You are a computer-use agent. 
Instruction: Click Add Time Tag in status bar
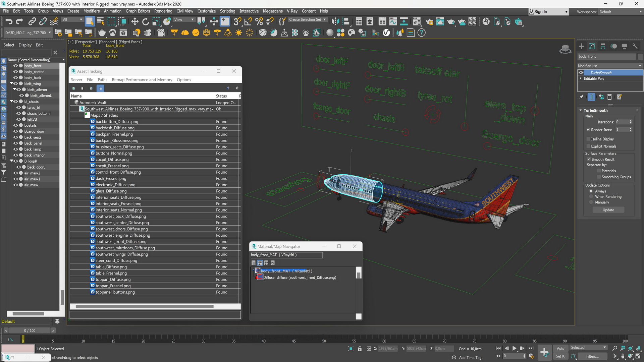point(470,358)
